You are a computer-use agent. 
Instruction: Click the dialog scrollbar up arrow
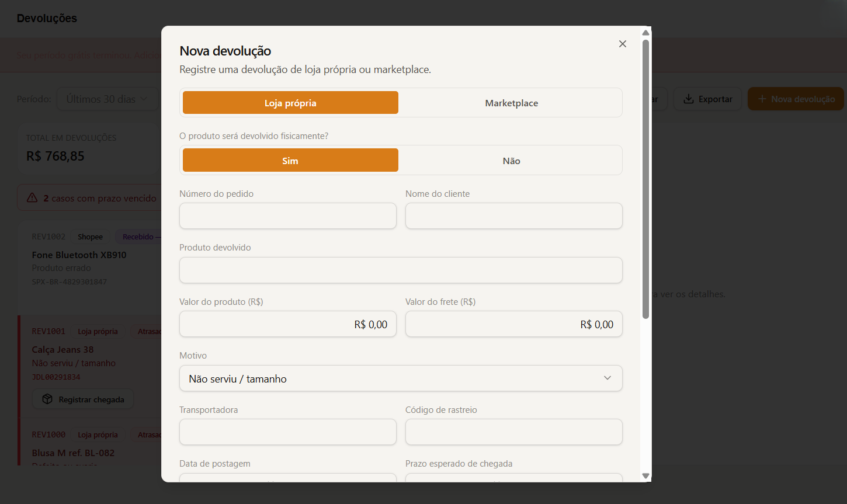click(x=645, y=33)
